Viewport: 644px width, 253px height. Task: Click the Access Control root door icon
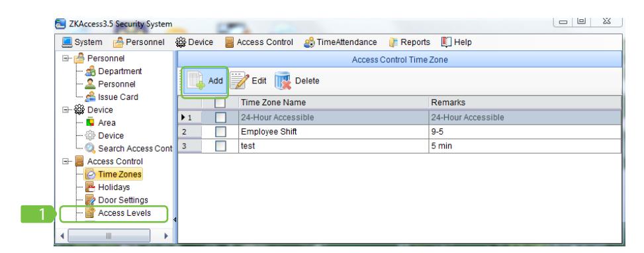pos(79,162)
